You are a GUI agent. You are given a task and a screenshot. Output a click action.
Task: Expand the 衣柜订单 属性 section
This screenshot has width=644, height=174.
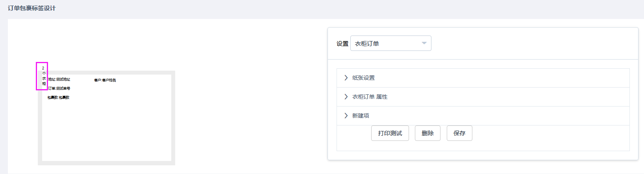483,97
